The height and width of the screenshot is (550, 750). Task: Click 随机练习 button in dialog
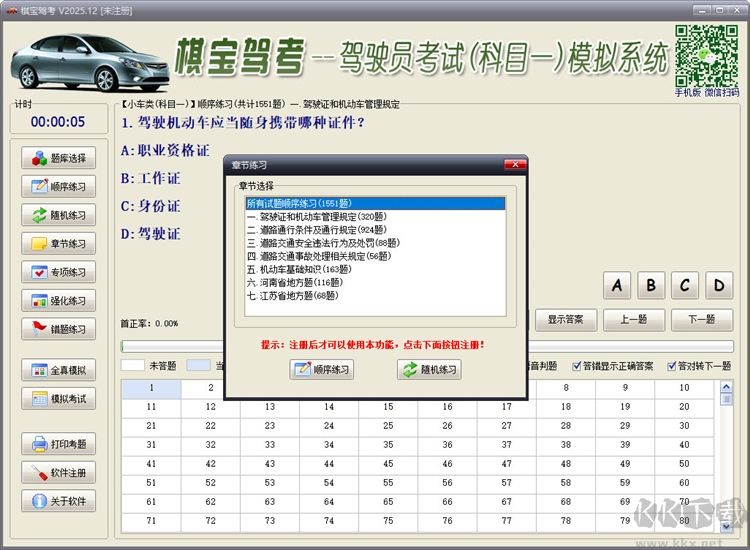point(429,369)
